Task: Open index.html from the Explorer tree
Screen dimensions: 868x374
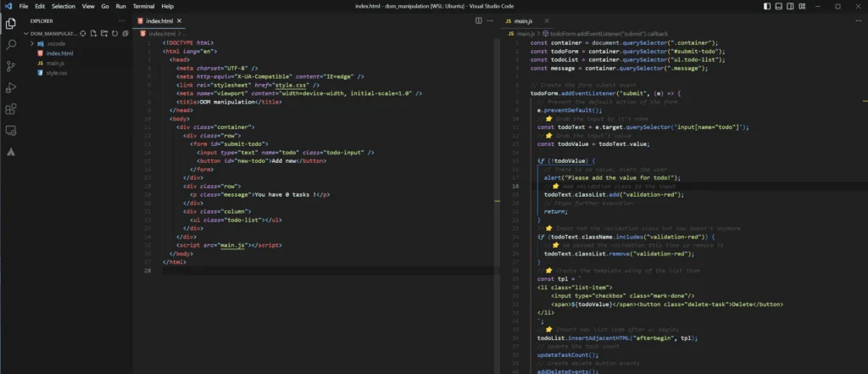Action: pyautogui.click(x=59, y=53)
